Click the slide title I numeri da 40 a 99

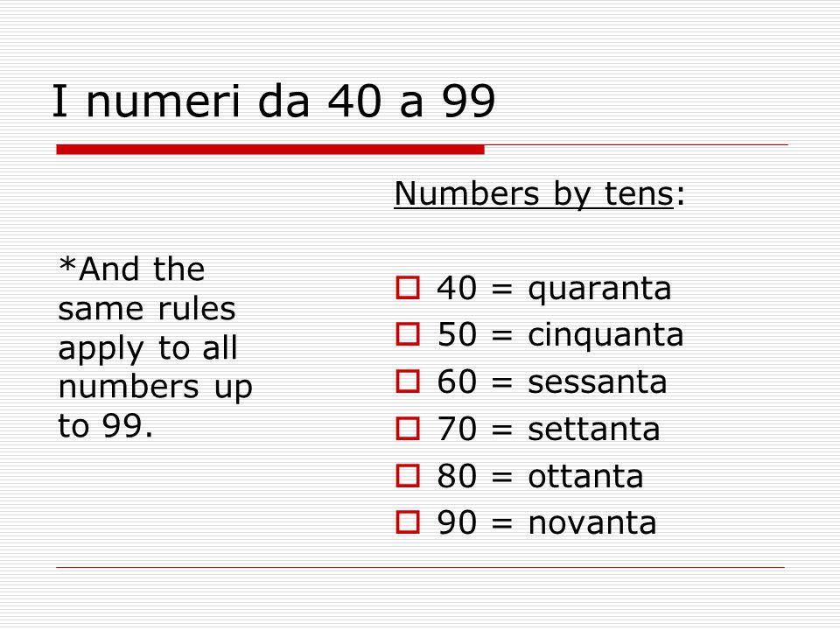point(274,101)
